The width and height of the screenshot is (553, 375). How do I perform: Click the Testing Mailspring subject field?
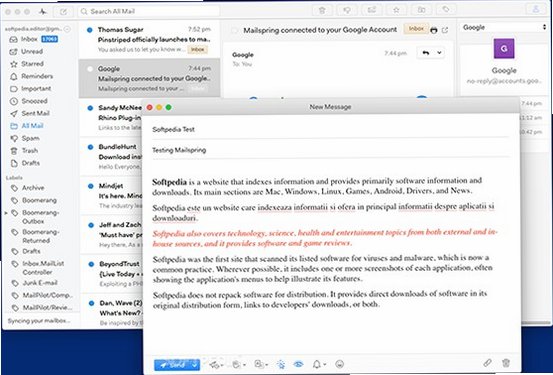pos(330,150)
